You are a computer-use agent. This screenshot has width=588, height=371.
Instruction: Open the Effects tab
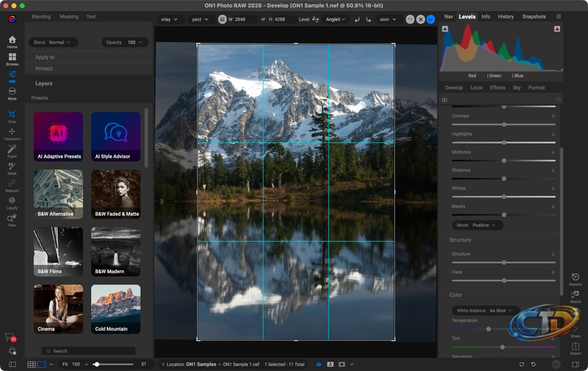[x=497, y=87]
